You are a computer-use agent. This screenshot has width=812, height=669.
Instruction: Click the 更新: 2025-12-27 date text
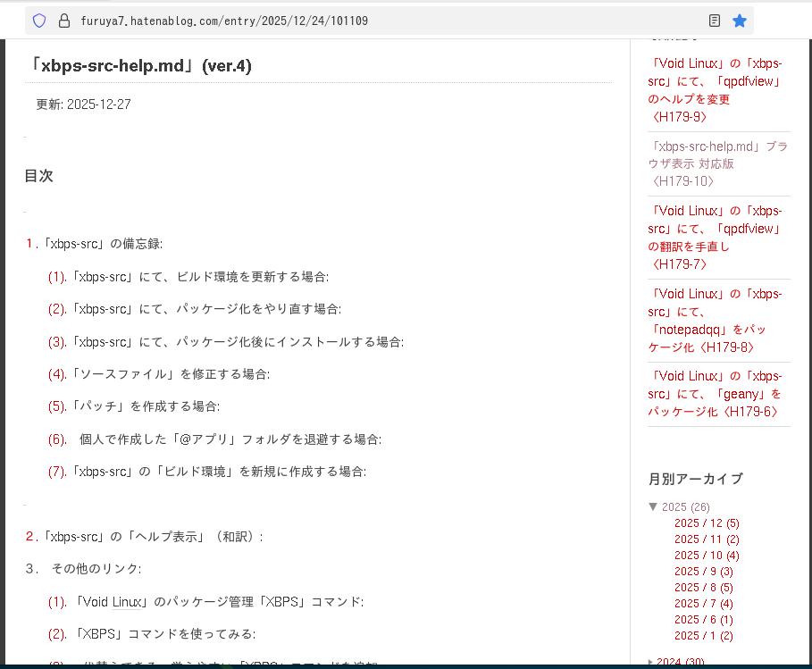[x=83, y=105]
